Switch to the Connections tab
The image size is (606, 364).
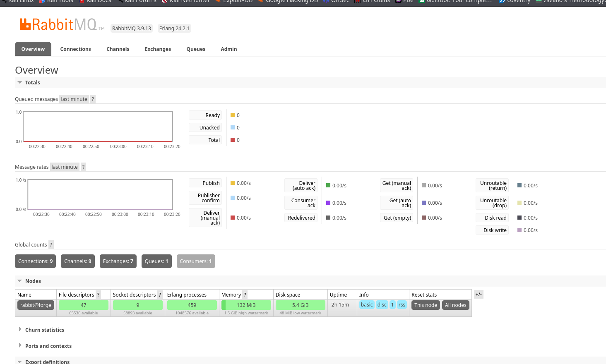tap(75, 49)
